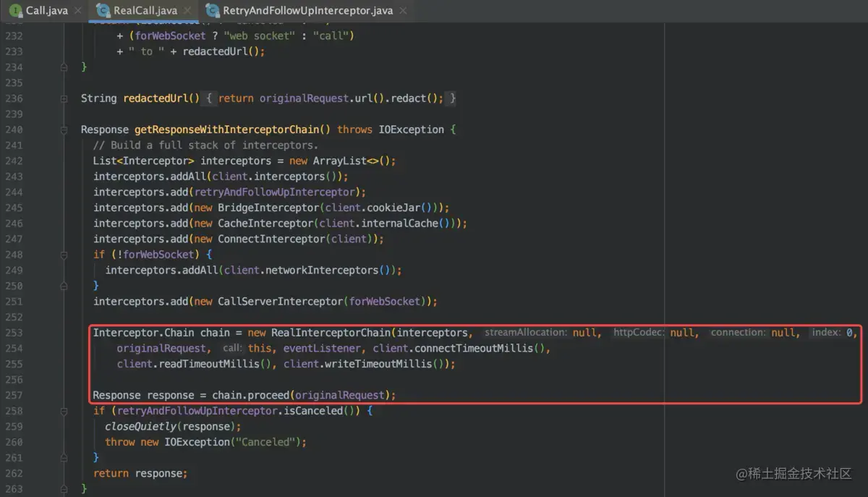Click IOException in the throws clause
This screenshot has height=497, width=868.
[x=409, y=129]
